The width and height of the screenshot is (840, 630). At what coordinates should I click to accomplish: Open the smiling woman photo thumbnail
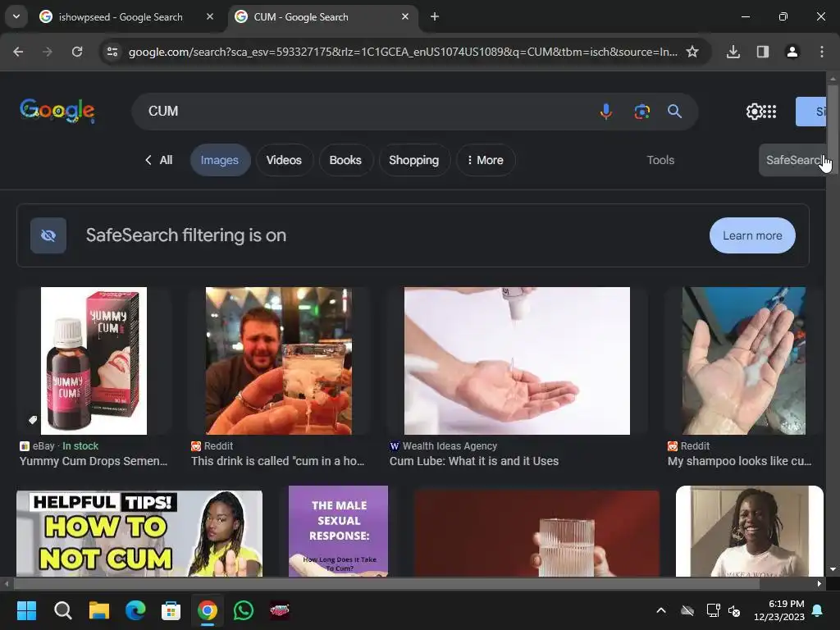pos(750,531)
